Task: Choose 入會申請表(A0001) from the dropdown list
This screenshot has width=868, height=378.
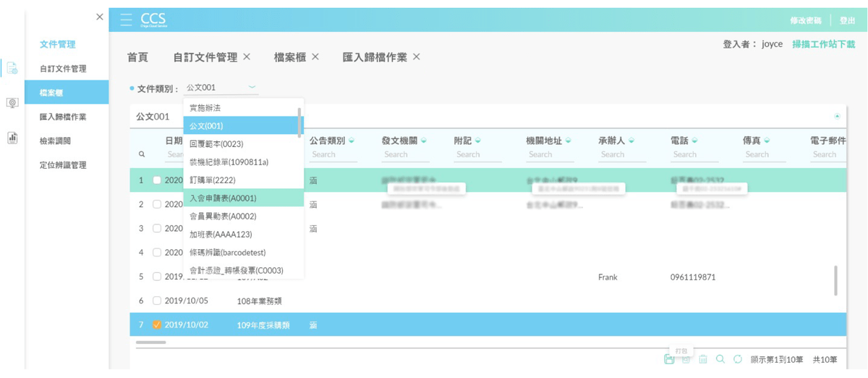Action: click(x=223, y=198)
